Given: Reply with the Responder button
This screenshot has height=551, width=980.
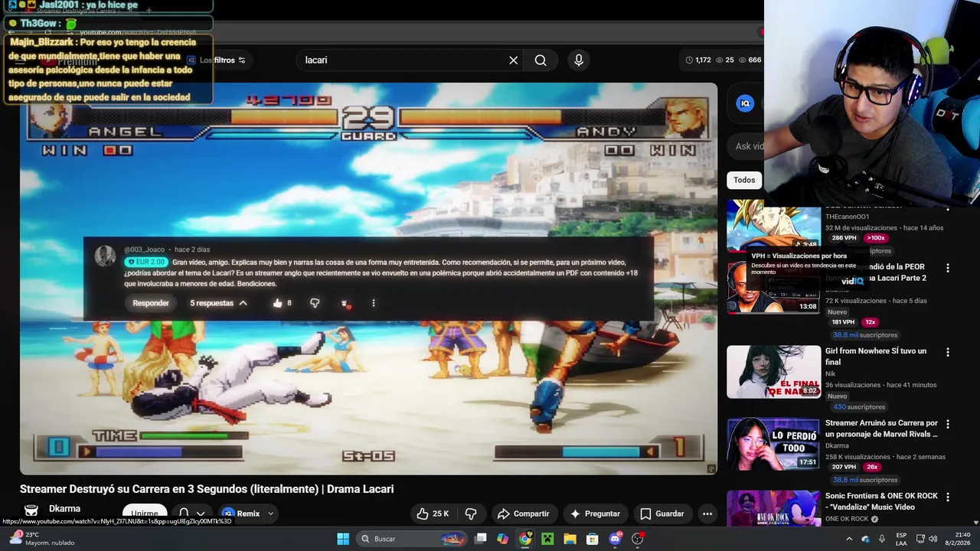Looking at the screenshot, I should 151,303.
